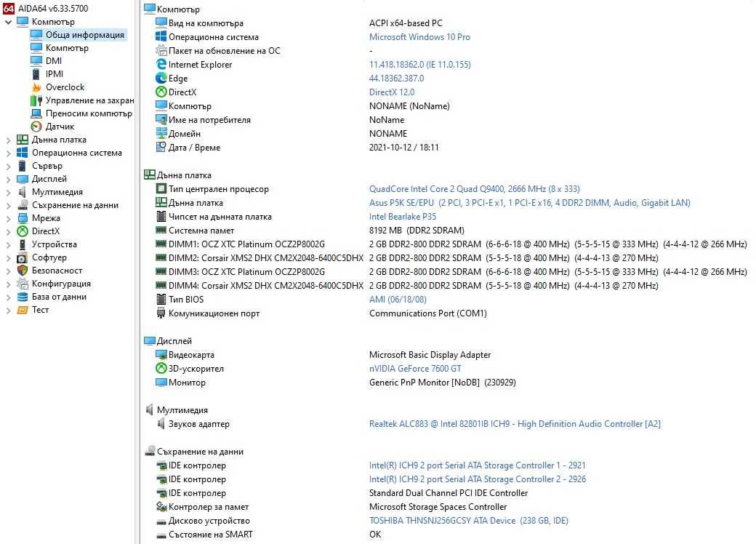Open the Asus P5K SE/EPU motherboard link
Viewport: 756px width, 544px height.
coord(529,203)
